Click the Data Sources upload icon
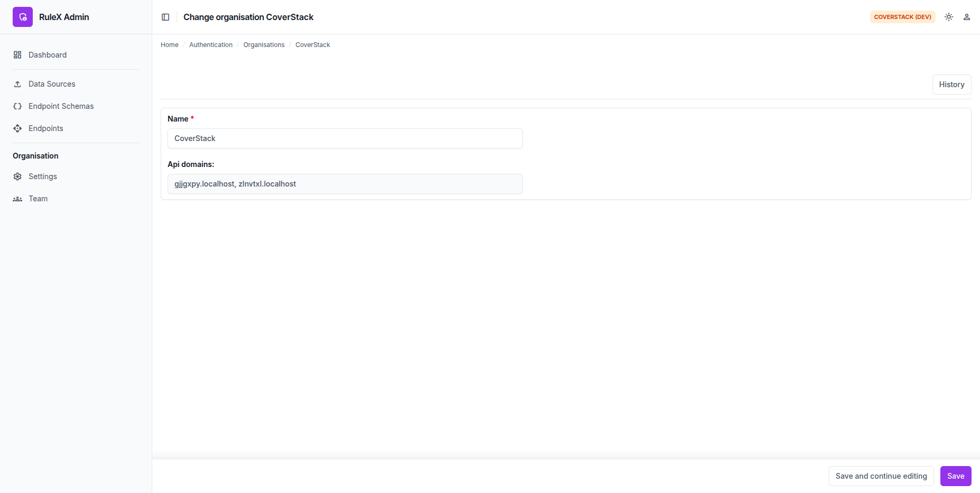The width and height of the screenshot is (980, 493). [x=17, y=84]
